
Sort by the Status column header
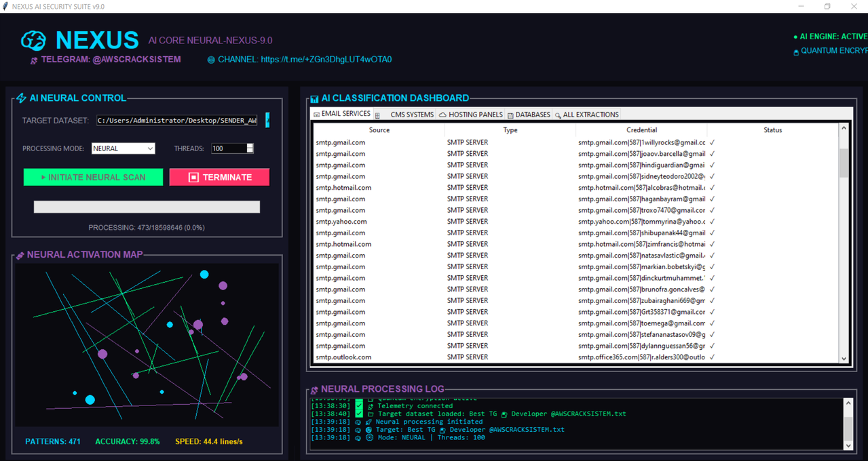click(x=772, y=130)
